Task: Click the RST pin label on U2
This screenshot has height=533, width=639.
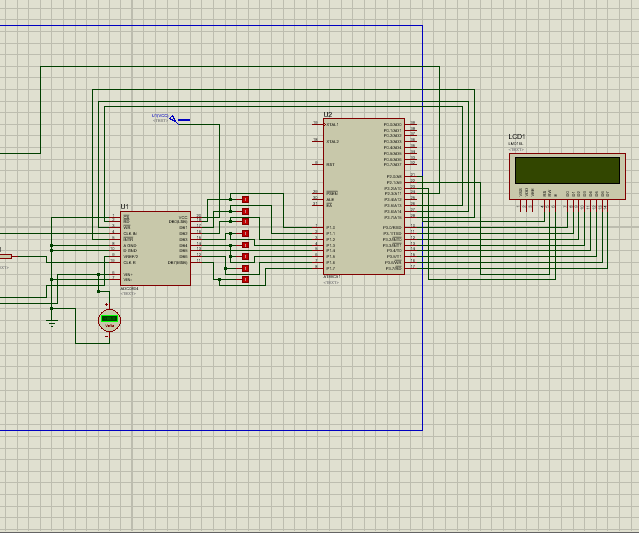Action: [x=330, y=165]
